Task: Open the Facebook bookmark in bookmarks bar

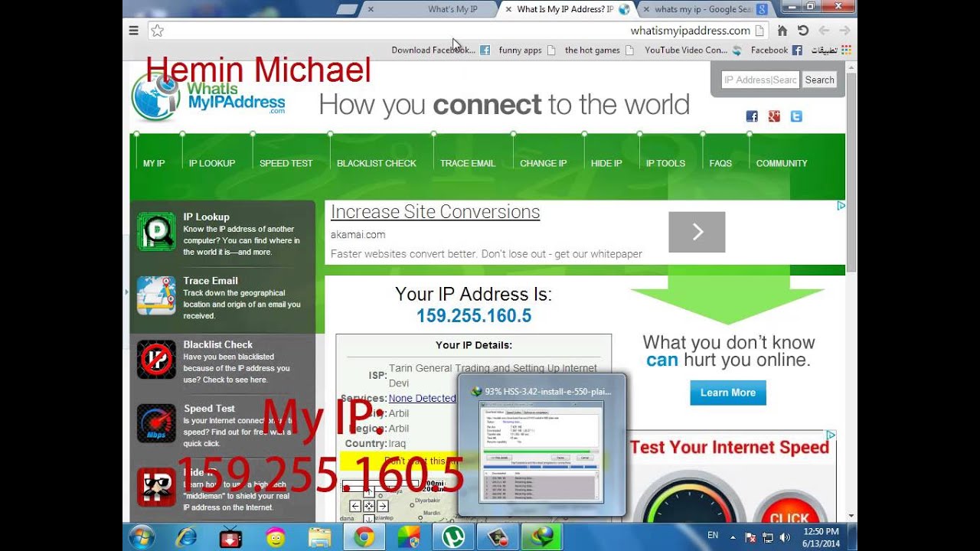Action: pos(776,51)
